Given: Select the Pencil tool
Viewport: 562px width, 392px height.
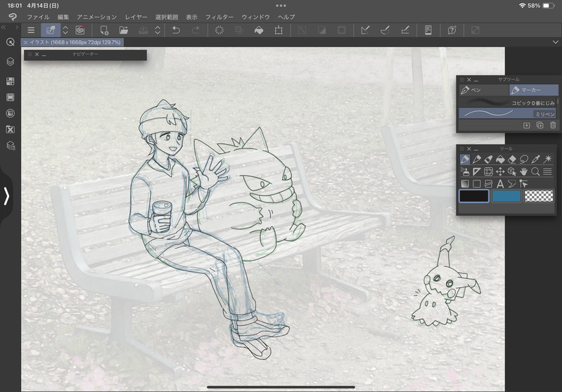Looking at the screenshot, I should [x=477, y=159].
